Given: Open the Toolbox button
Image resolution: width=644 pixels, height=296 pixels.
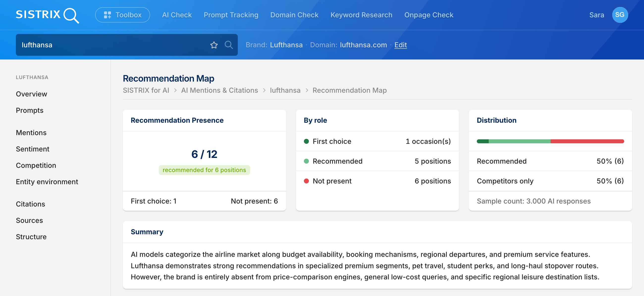Looking at the screenshot, I should [123, 15].
